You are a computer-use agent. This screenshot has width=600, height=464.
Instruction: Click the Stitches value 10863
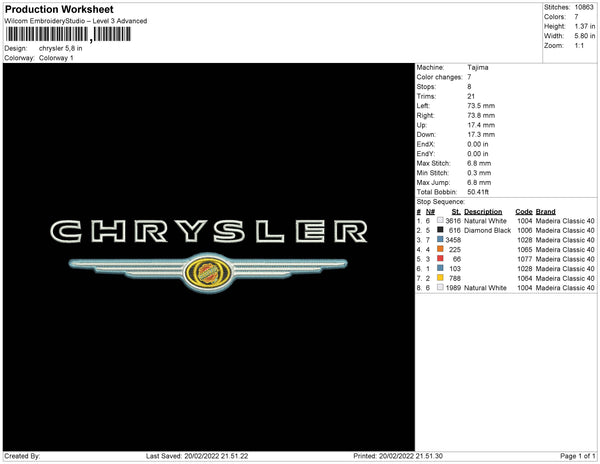(x=584, y=7)
